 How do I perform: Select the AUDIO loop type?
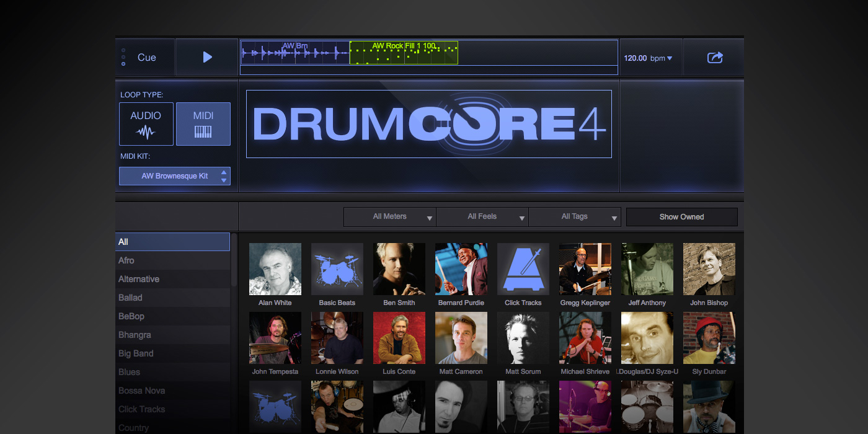tap(146, 124)
